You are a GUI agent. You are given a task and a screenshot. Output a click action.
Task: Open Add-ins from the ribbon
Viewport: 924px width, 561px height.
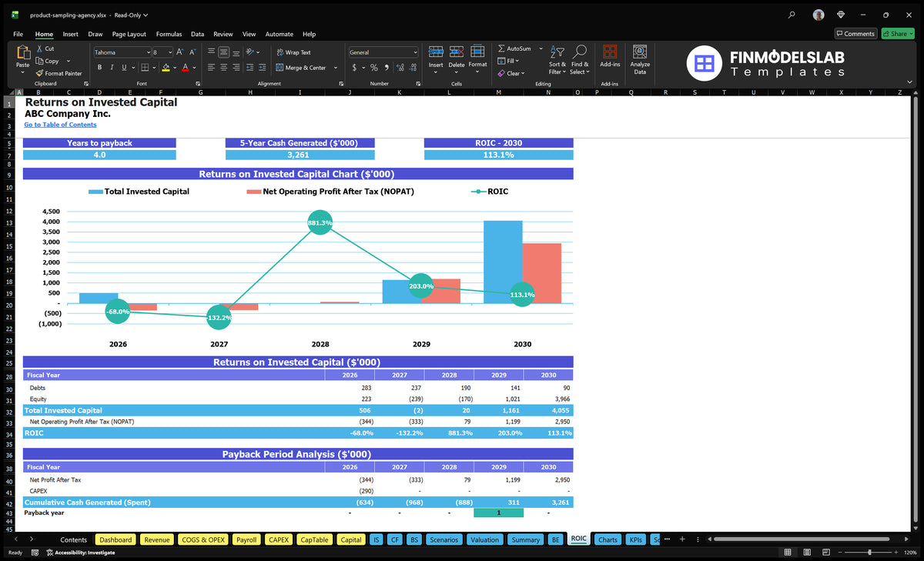coord(610,55)
